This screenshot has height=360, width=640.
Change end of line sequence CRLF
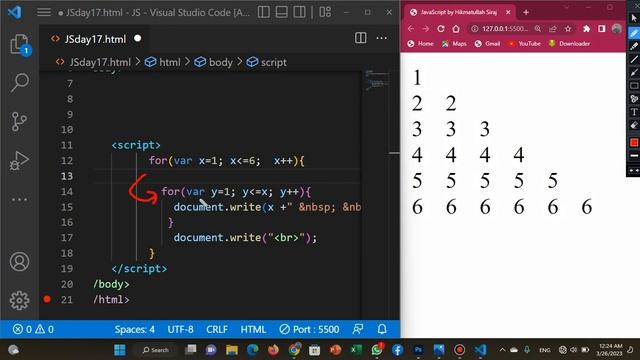pyautogui.click(x=217, y=329)
